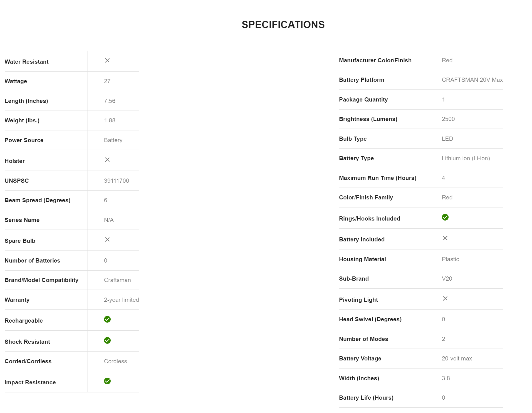Click the X icon beside Water Resistant
Screen dimensions: 532x413
pos(107,60)
